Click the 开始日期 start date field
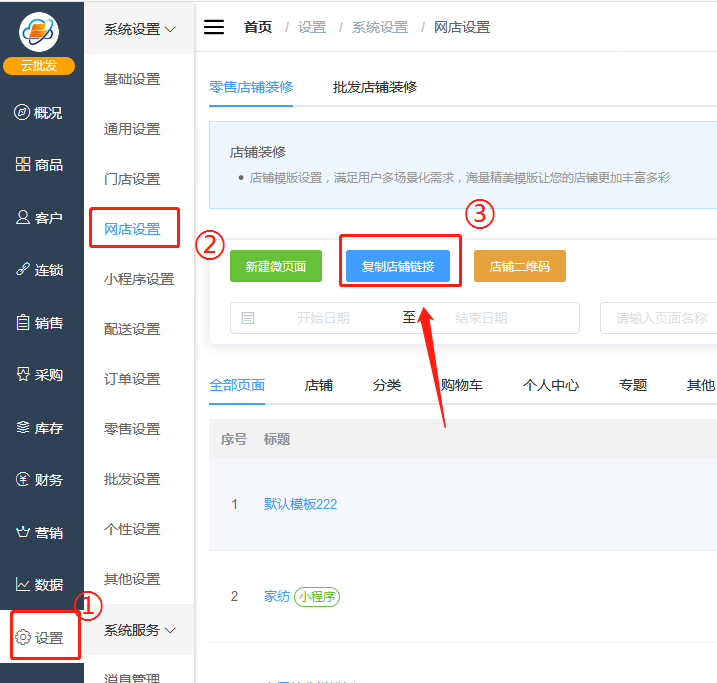The width and height of the screenshot is (717, 683). pos(322,318)
